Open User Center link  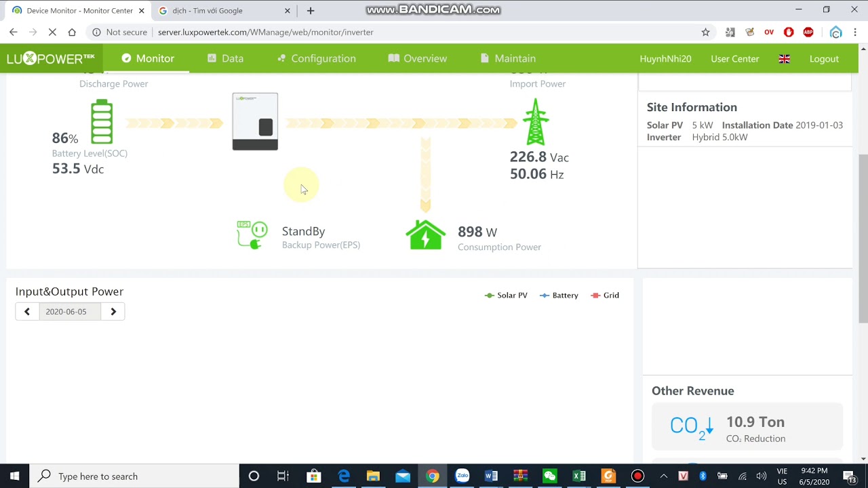tap(735, 59)
